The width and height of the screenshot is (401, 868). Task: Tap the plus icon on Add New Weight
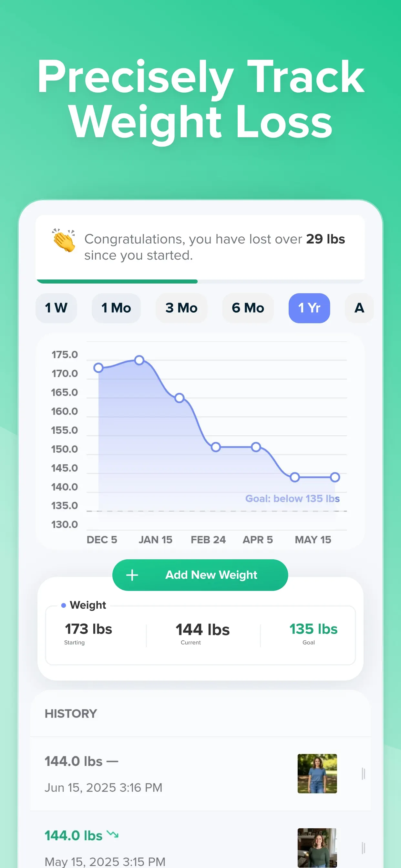132,575
